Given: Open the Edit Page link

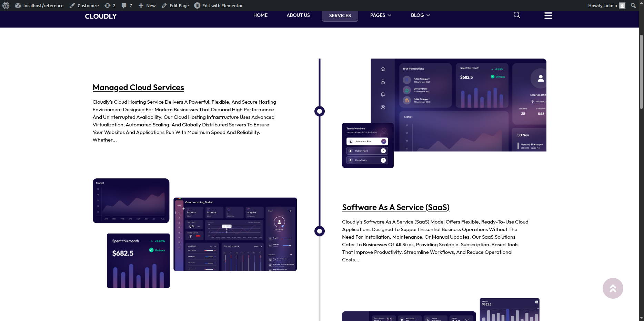Looking at the screenshot, I should (x=175, y=6).
